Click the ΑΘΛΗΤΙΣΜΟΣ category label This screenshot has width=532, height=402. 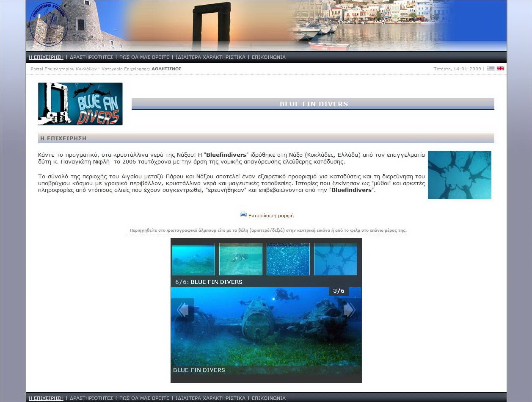click(166, 69)
